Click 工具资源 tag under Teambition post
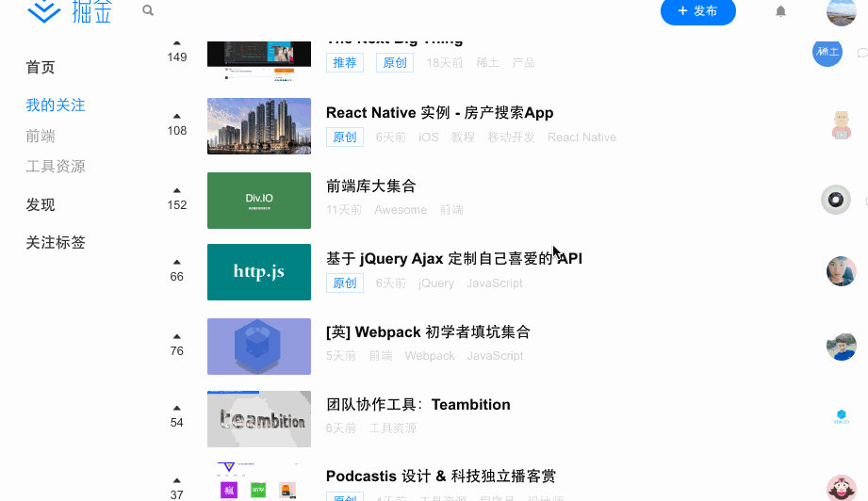The width and height of the screenshot is (868, 501). pyautogui.click(x=392, y=428)
